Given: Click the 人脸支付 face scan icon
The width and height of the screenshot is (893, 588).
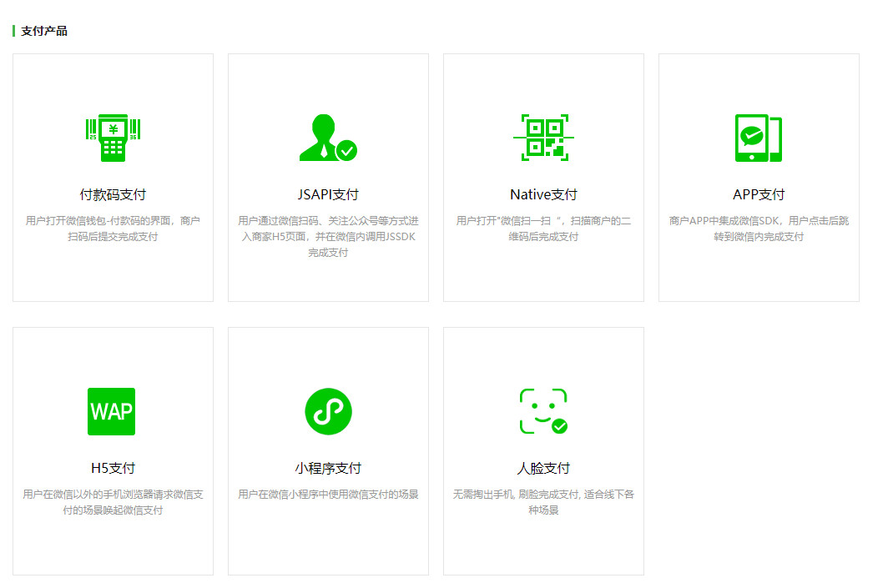Looking at the screenshot, I should 543,411.
